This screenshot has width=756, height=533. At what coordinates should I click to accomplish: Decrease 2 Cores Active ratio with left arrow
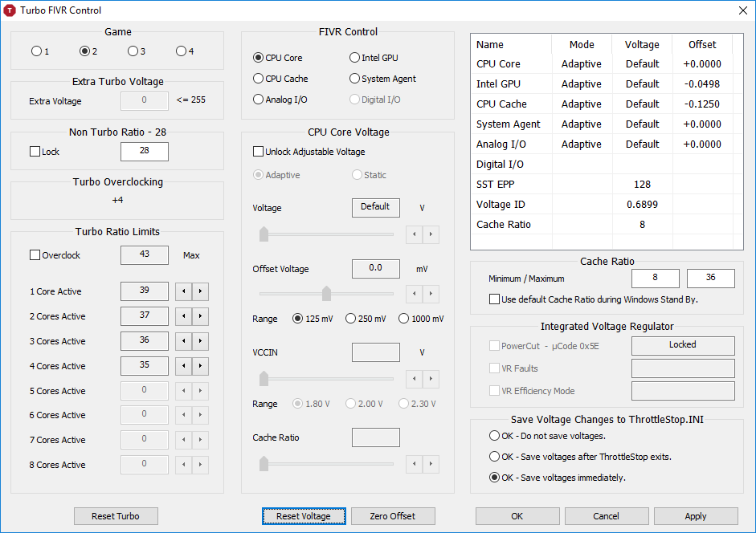click(183, 316)
